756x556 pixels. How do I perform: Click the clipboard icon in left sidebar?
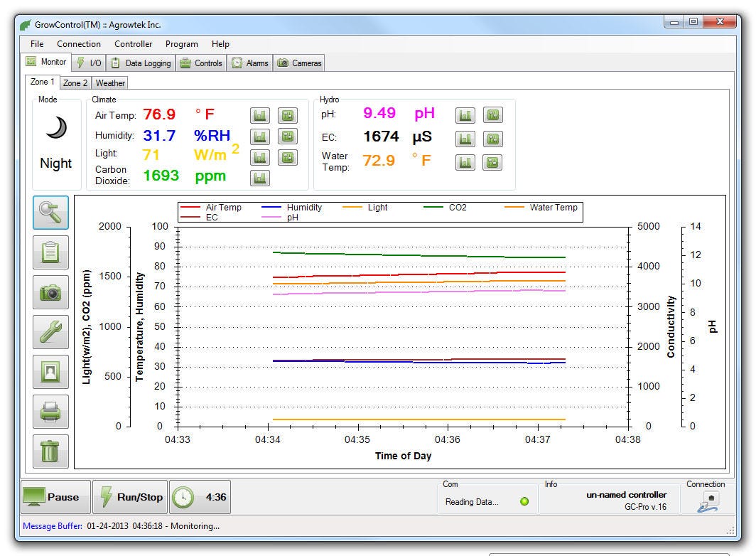[x=51, y=252]
